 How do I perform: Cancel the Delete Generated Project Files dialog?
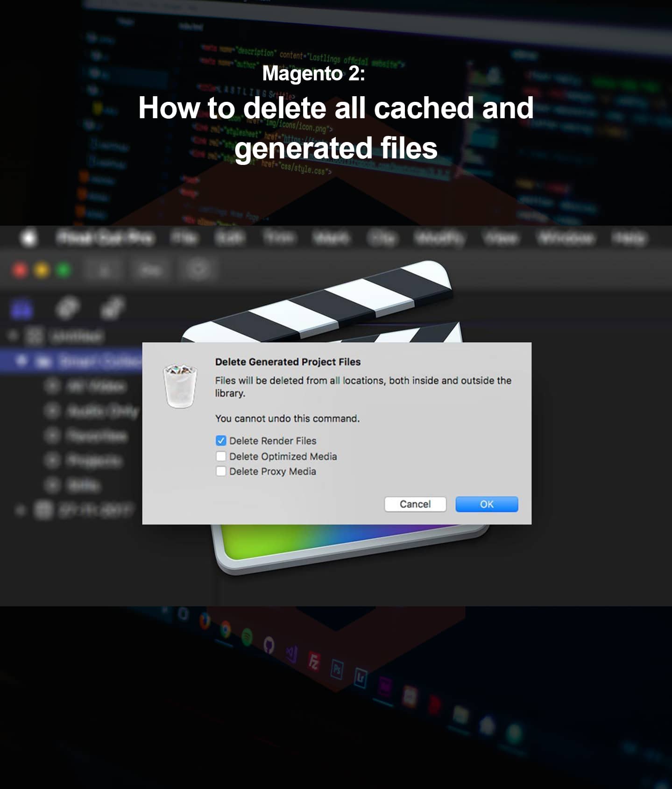tap(415, 504)
